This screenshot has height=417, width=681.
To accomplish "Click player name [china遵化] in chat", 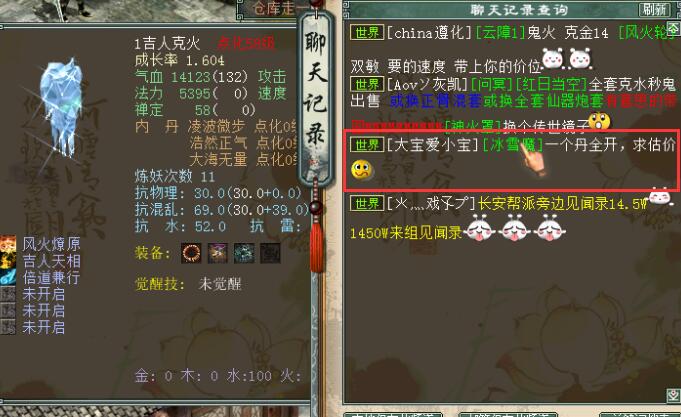I will pyautogui.click(x=429, y=33).
